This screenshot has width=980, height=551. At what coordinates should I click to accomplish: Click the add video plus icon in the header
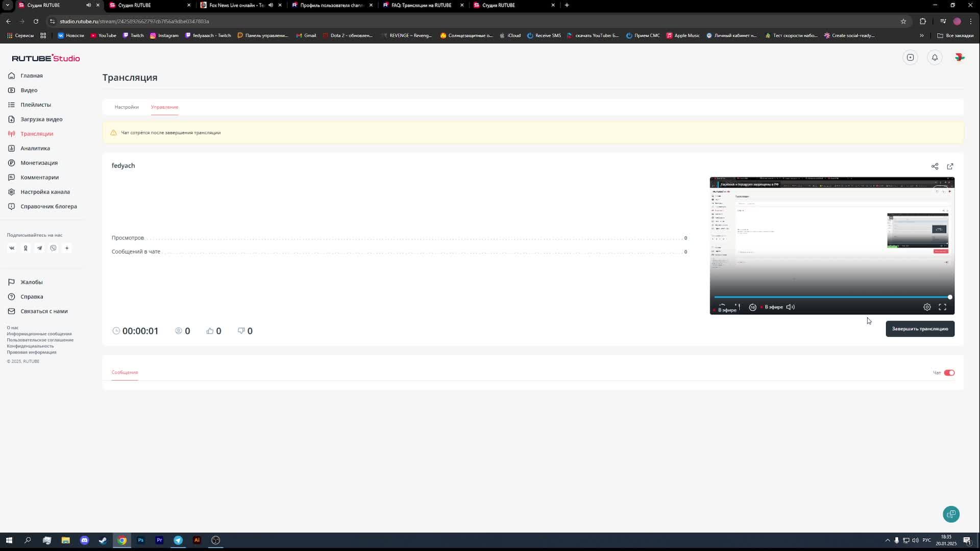tap(910, 58)
